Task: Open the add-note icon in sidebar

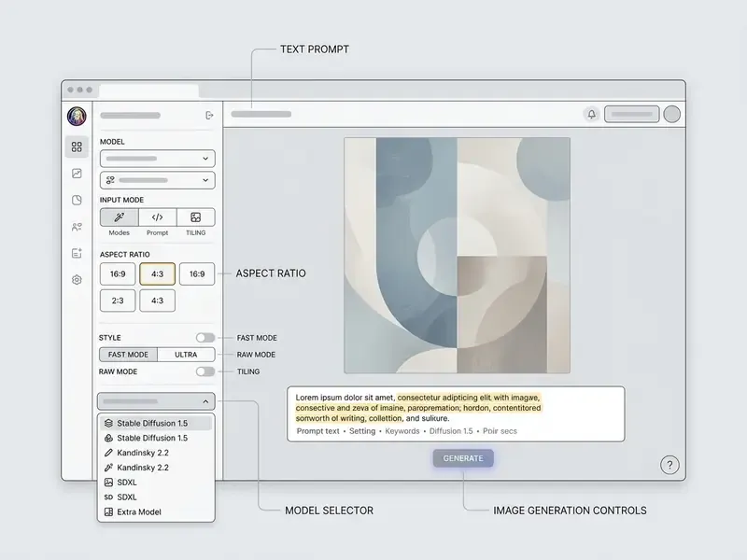Action: (77, 253)
